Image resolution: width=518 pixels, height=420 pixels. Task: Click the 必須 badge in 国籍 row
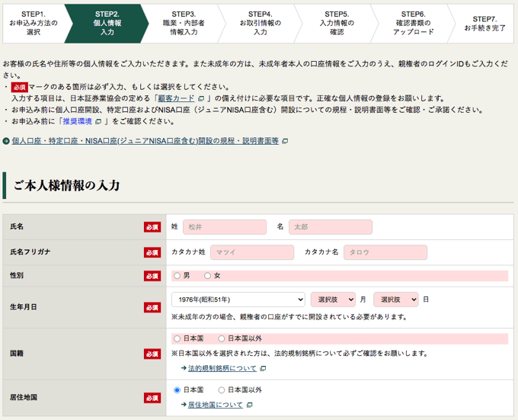coord(152,354)
